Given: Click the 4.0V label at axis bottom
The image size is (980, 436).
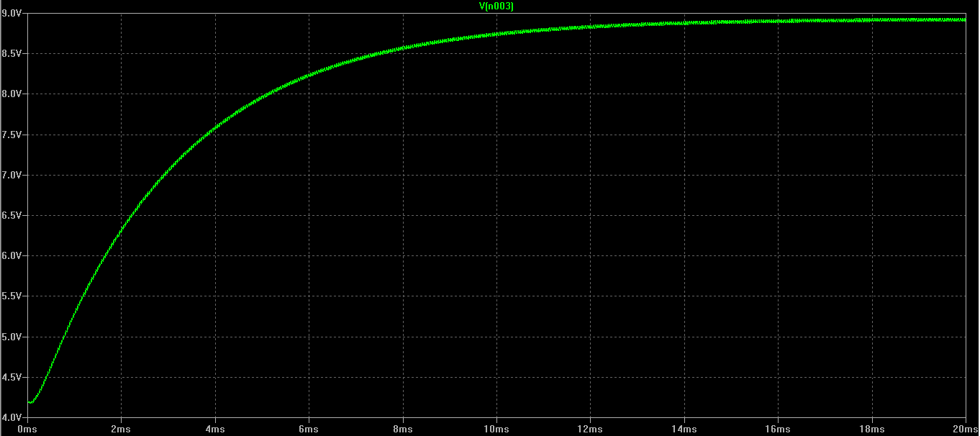Looking at the screenshot, I should 12,417.
